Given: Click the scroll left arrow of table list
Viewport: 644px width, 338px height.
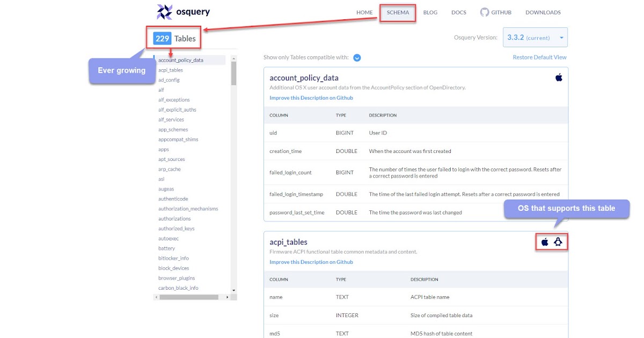Looking at the screenshot, I should pos(156,297).
